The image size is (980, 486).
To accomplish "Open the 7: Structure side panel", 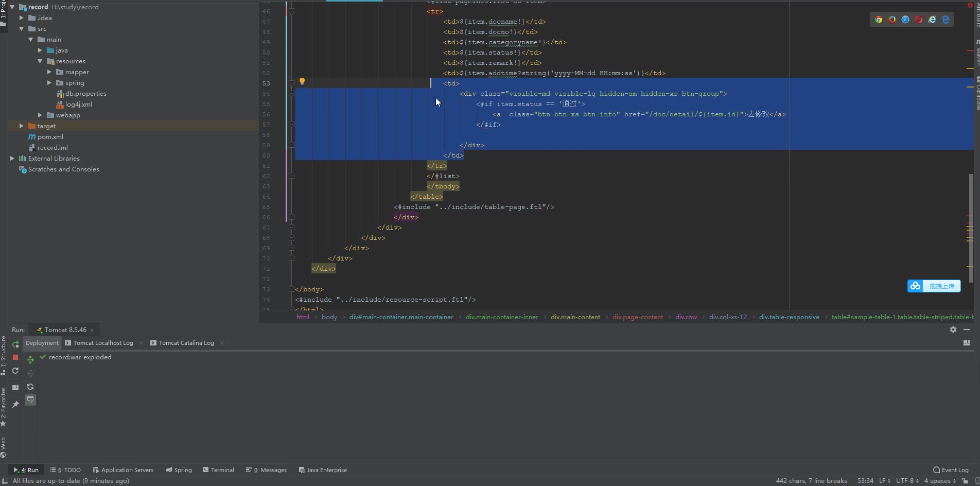I will [x=4, y=355].
